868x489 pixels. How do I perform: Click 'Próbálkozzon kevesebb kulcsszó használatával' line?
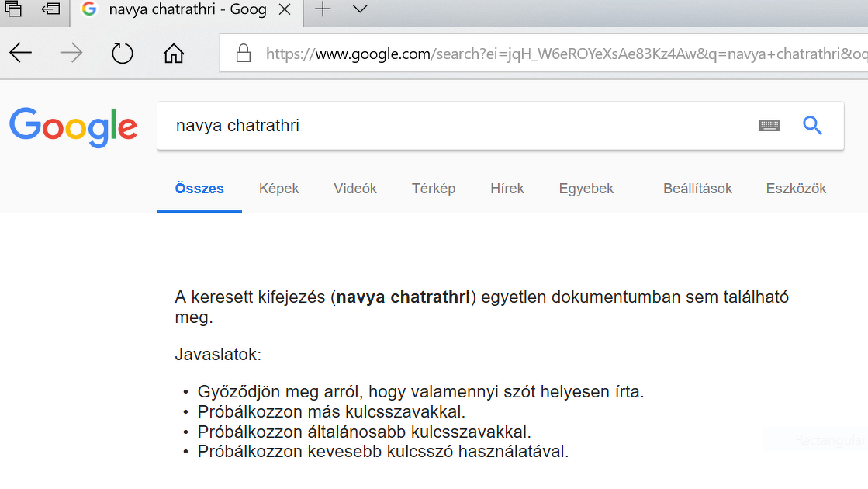pos(383,451)
